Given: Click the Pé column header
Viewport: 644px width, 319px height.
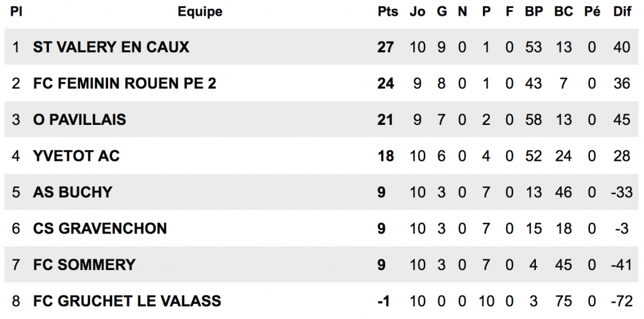Looking at the screenshot, I should pyautogui.click(x=592, y=12).
